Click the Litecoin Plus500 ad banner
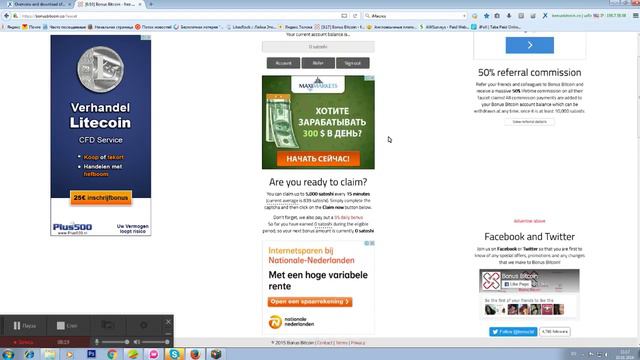 (x=101, y=135)
